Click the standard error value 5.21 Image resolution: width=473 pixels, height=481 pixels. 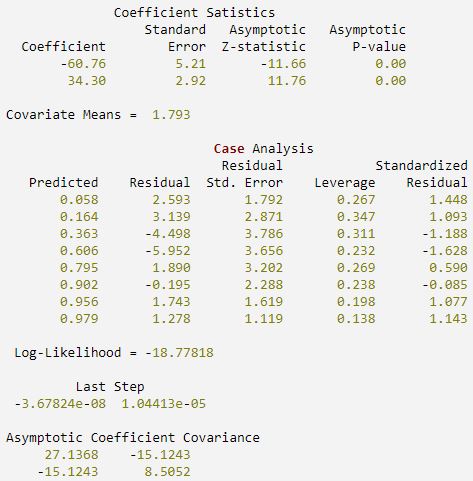[x=191, y=63]
